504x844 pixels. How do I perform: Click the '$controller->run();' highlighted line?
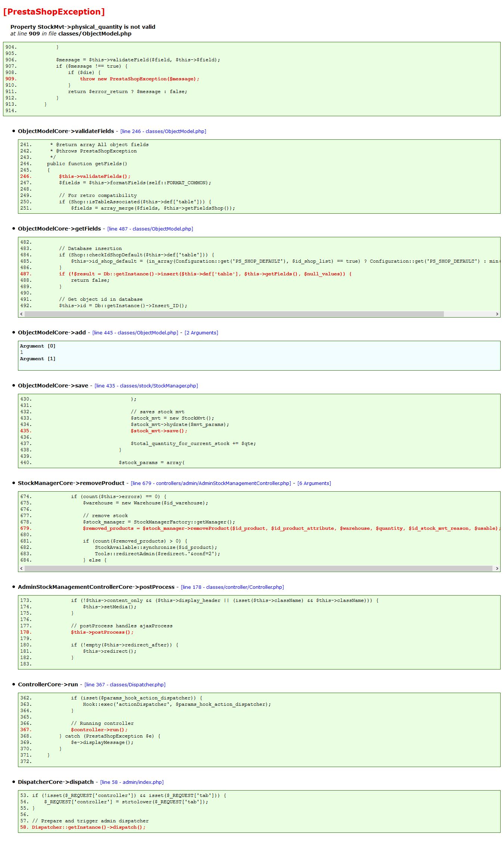tap(99, 730)
